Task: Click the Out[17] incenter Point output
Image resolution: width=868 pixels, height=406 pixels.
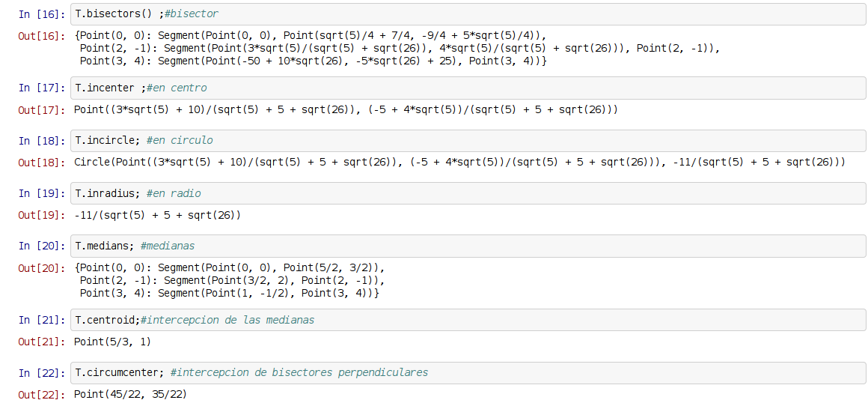Action: (x=346, y=109)
